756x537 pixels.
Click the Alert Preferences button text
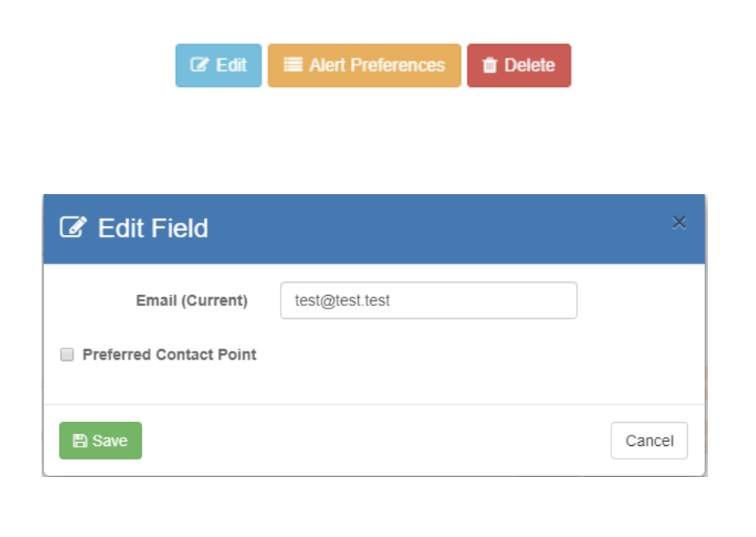tap(376, 66)
